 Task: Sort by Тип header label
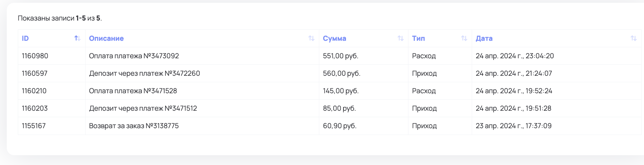pyautogui.click(x=418, y=38)
